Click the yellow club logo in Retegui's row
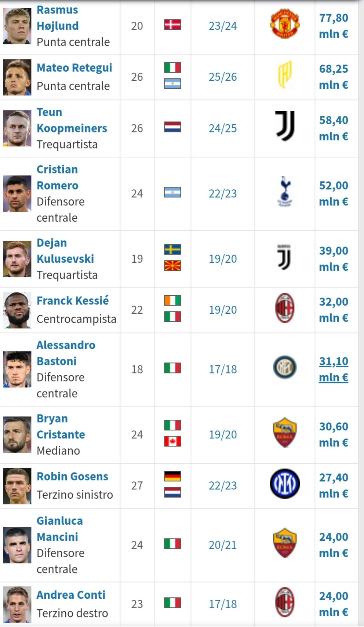The height and width of the screenshot is (627, 364). 285,75
